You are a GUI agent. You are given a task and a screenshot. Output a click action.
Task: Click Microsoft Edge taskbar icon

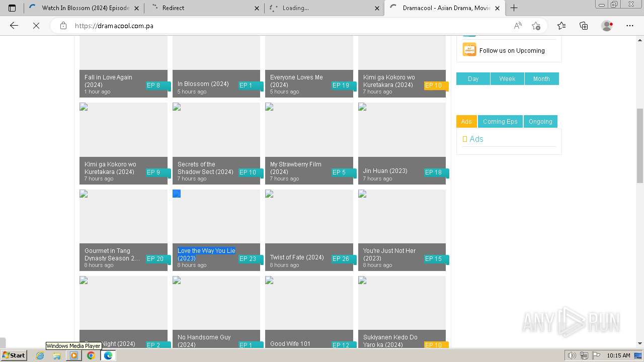point(108,355)
